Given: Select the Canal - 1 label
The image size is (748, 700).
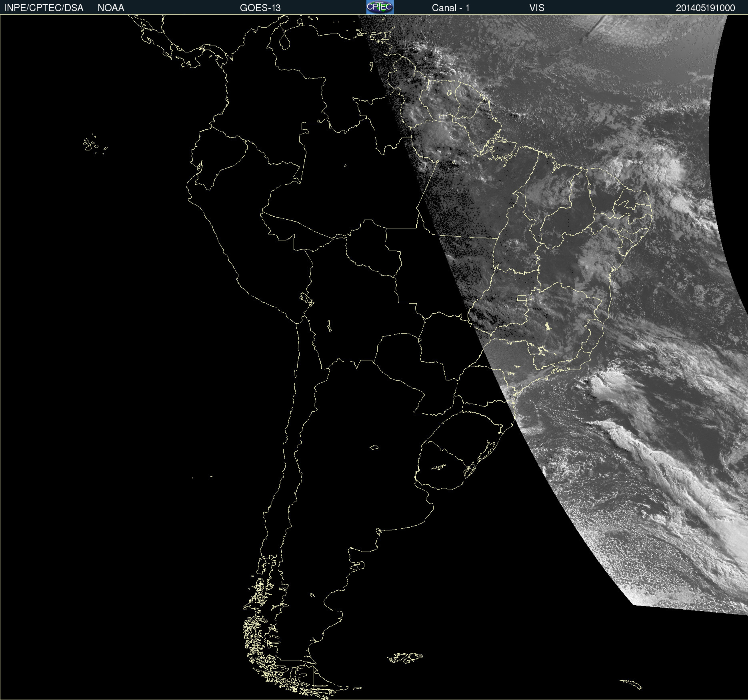Looking at the screenshot, I should pyautogui.click(x=450, y=8).
